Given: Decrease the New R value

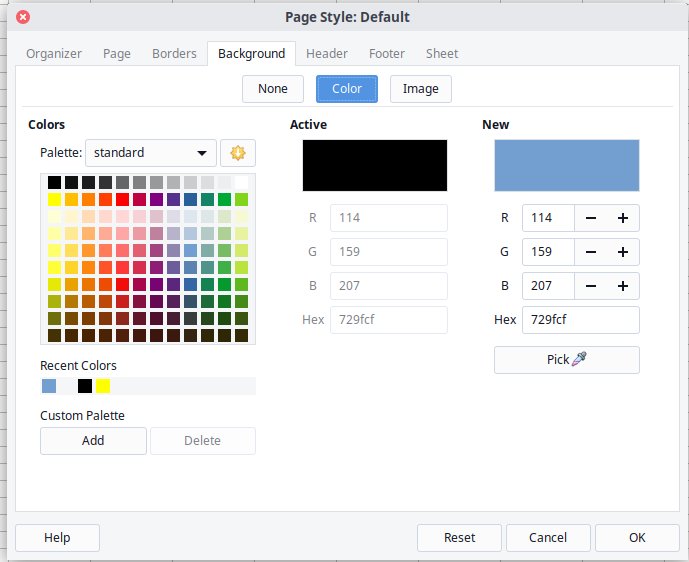Looking at the screenshot, I should (x=591, y=218).
